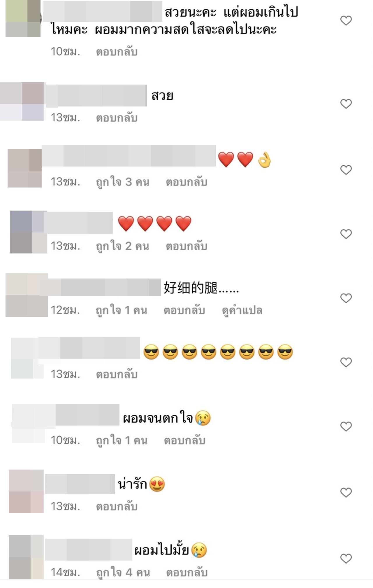Screen dimensions: 373x588
Task: Open the ถูกใจ 3 คน likes list
Action: [123, 182]
